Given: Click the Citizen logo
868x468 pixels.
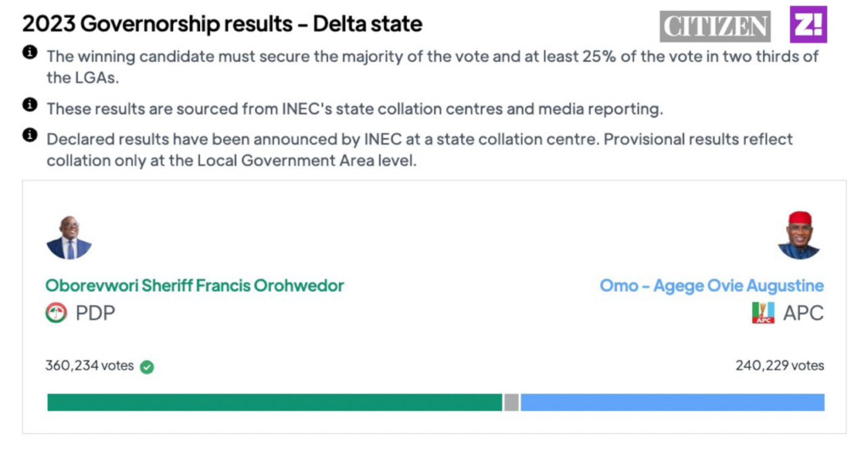Looking at the screenshot, I should pyautogui.click(x=715, y=25).
